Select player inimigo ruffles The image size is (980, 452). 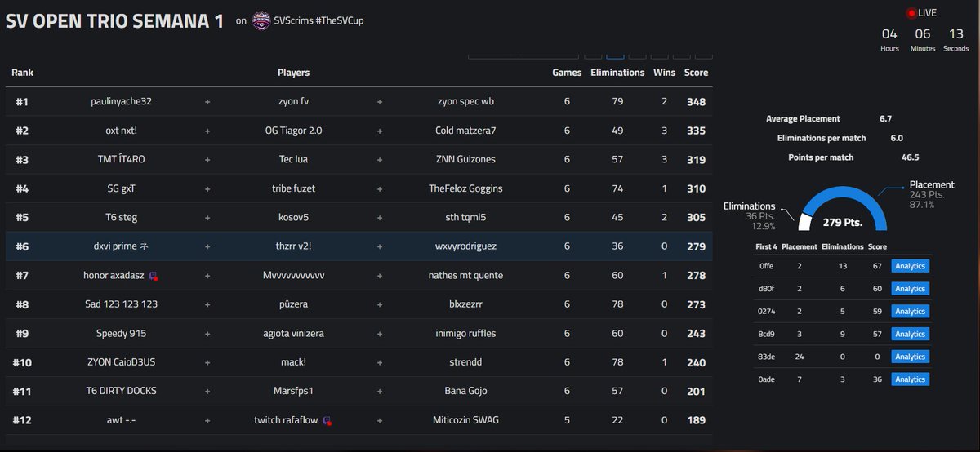(x=465, y=333)
